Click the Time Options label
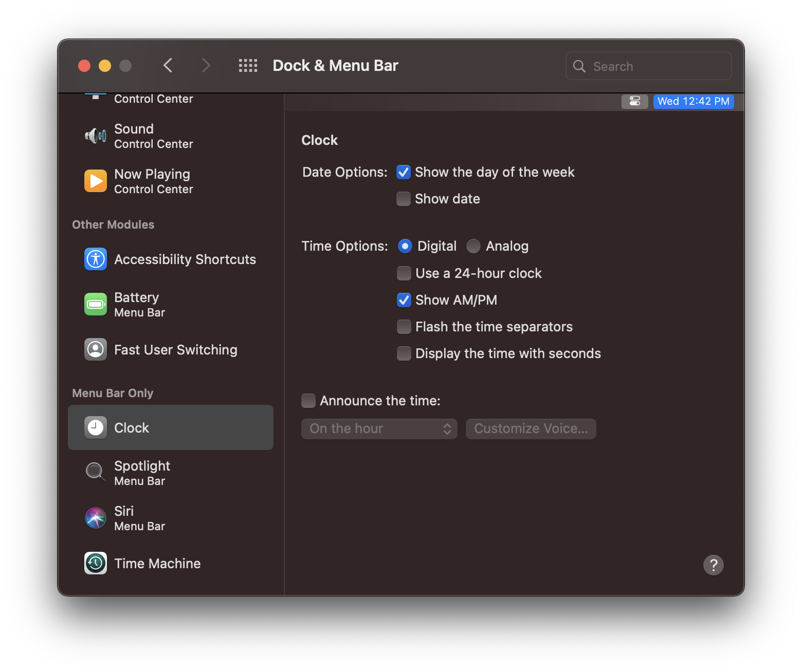Viewport: 802px width, 672px height. click(x=345, y=246)
